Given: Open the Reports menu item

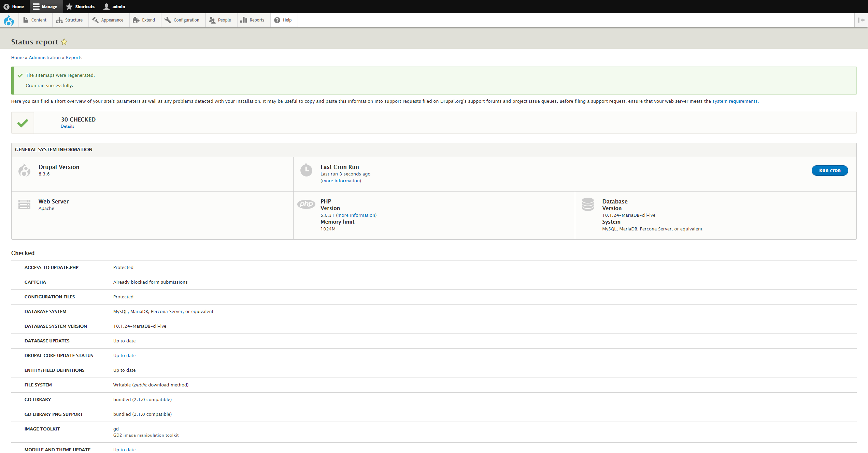Looking at the screenshot, I should pyautogui.click(x=253, y=20).
